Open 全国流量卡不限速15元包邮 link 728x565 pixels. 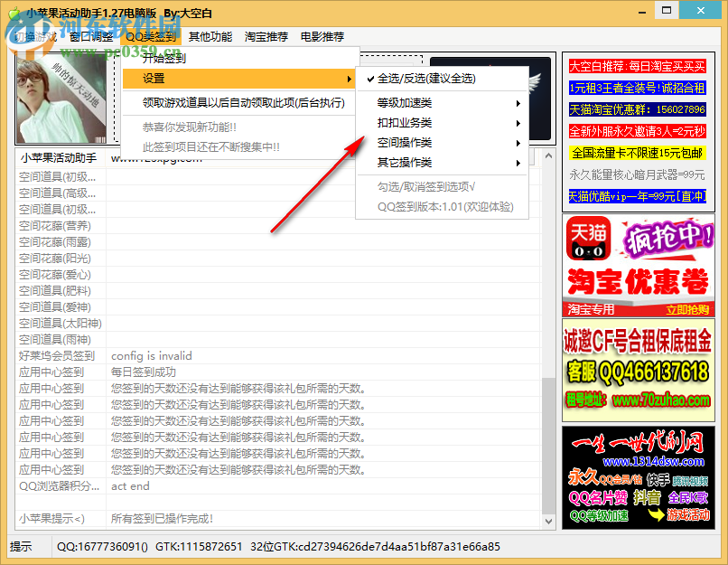[x=638, y=153]
